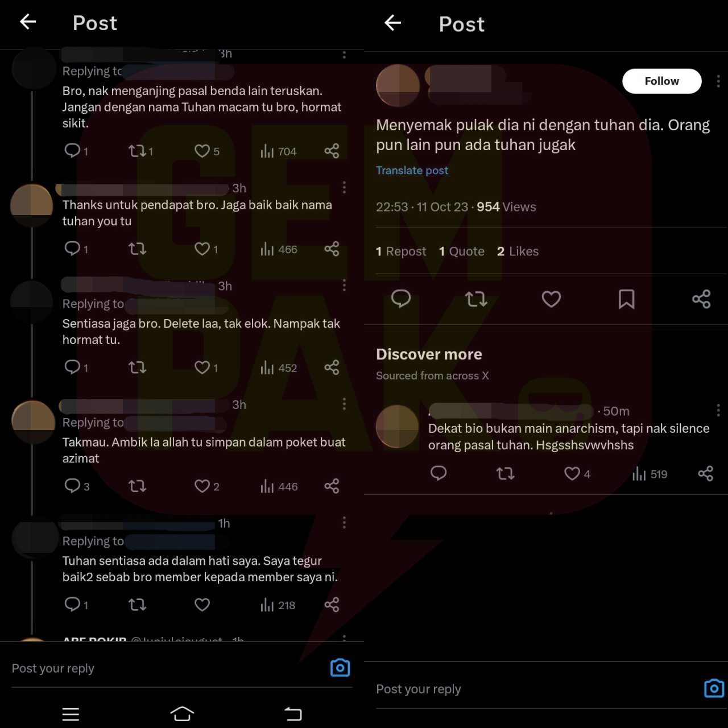
Task: Open three-dot menu next to Follow button
Action: (718, 81)
